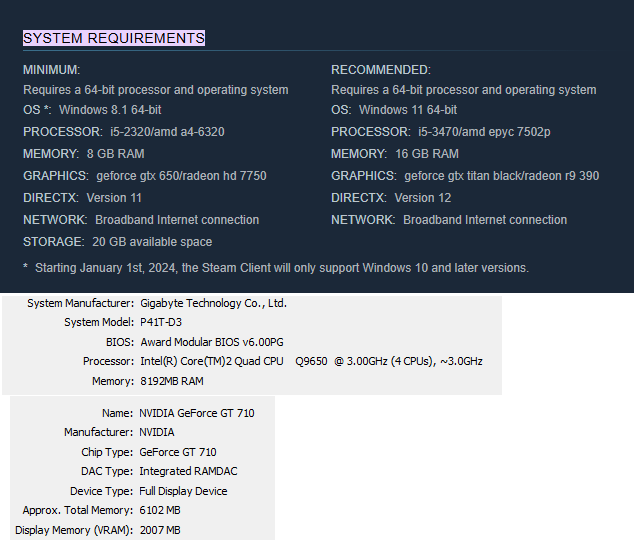
Task: Click the display Manufacturer NVIDIA value
Action: point(157,432)
